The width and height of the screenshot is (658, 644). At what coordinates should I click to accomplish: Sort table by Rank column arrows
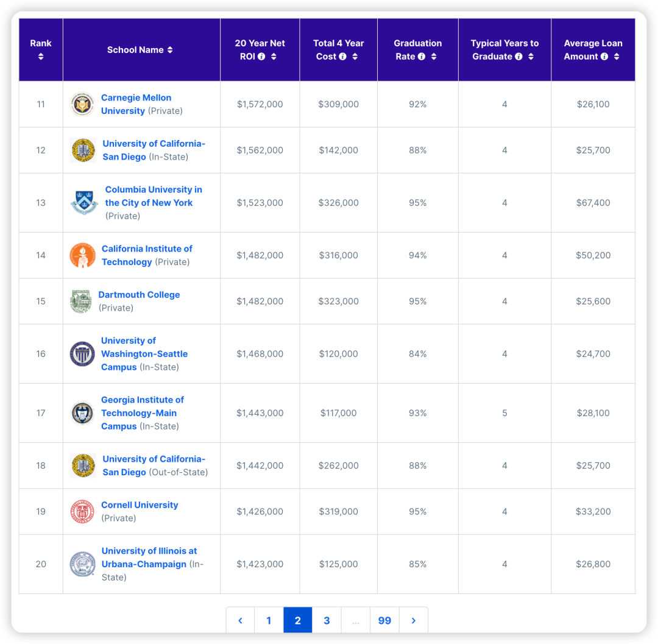(x=41, y=57)
